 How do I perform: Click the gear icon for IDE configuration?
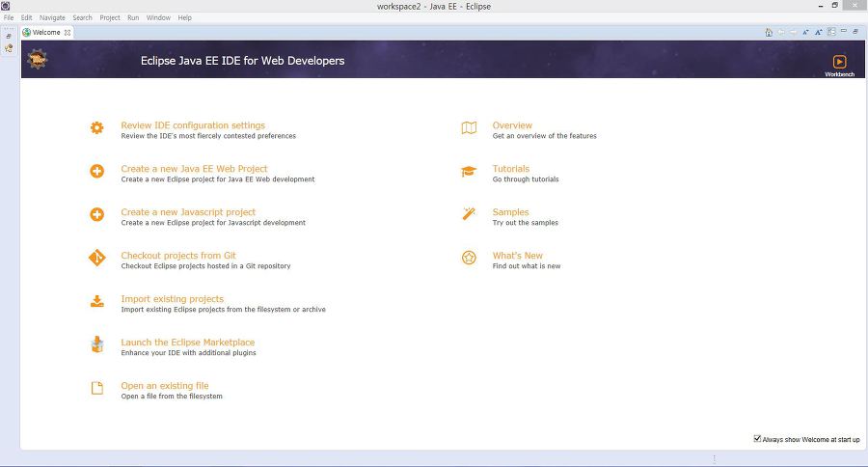[x=96, y=128]
